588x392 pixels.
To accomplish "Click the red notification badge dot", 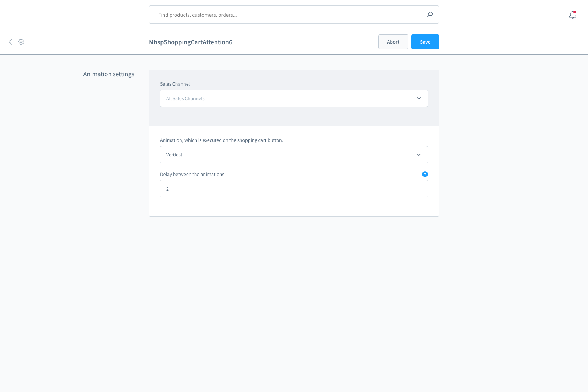I will (x=575, y=12).
